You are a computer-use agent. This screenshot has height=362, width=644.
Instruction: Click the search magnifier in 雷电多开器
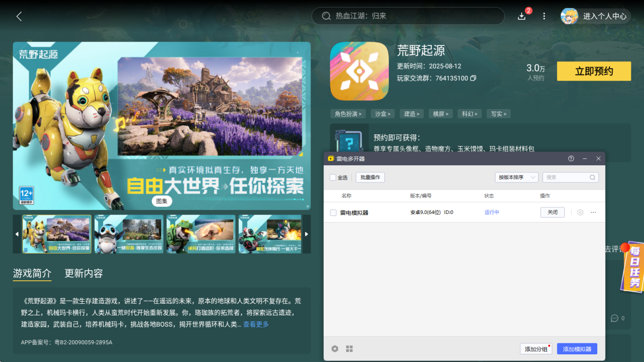pyautogui.click(x=592, y=177)
